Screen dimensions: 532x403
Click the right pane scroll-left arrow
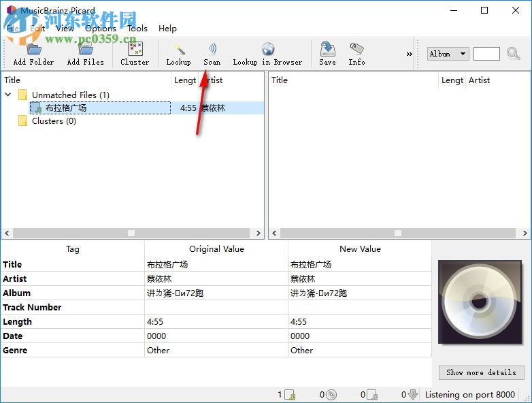pos(274,233)
